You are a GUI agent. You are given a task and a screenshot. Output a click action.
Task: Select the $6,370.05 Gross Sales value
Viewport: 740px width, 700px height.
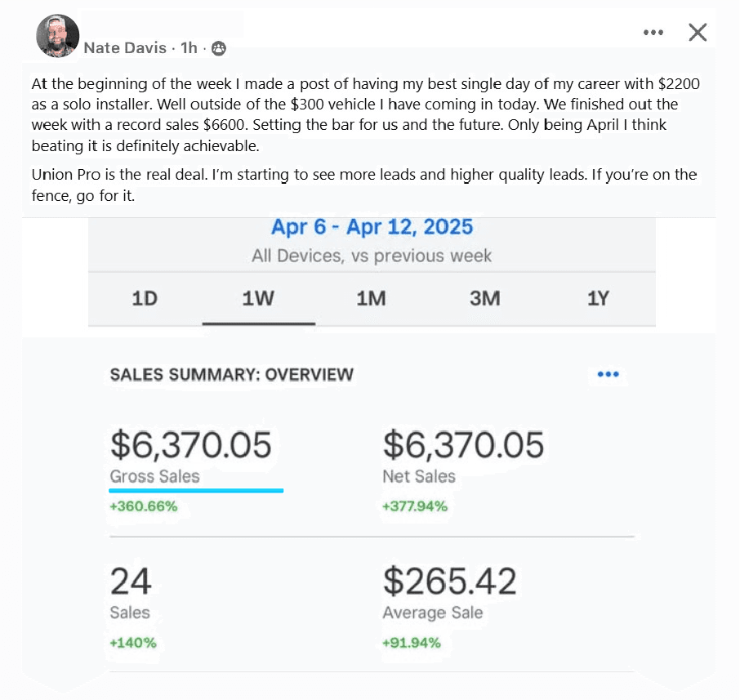click(190, 444)
